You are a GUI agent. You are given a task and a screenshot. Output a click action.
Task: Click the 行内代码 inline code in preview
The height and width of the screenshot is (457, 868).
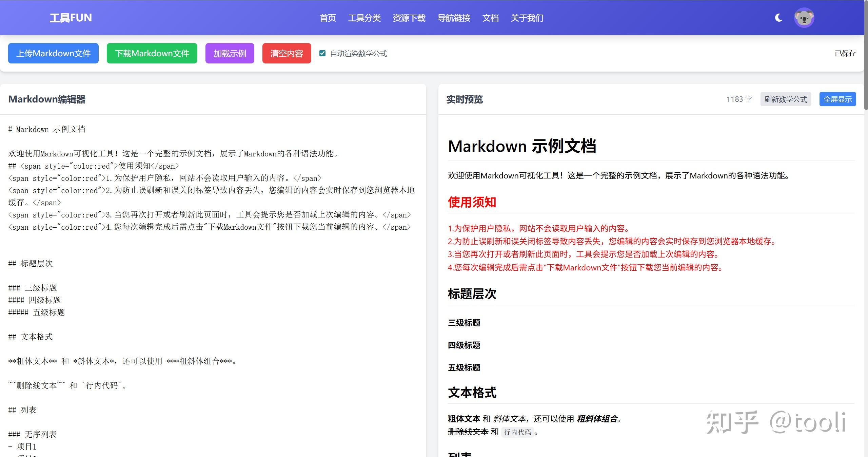[x=518, y=432]
